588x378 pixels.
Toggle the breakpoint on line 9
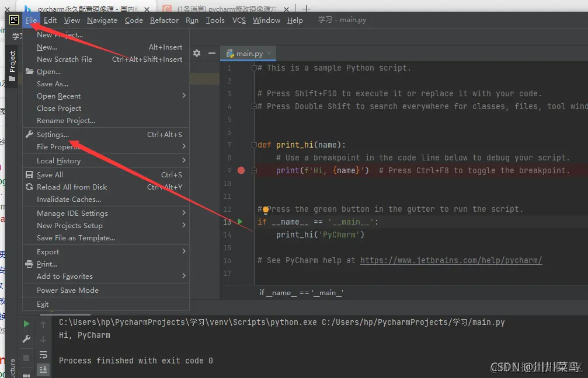[241, 170]
